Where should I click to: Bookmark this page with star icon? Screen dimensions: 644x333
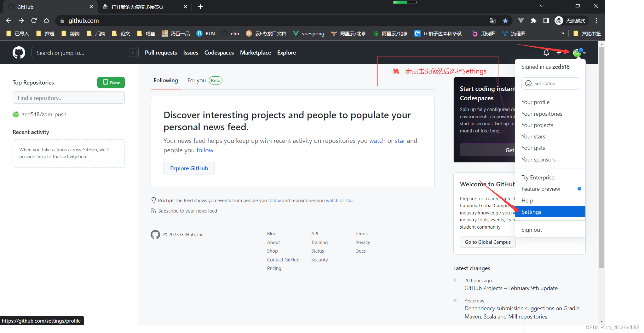(x=505, y=20)
